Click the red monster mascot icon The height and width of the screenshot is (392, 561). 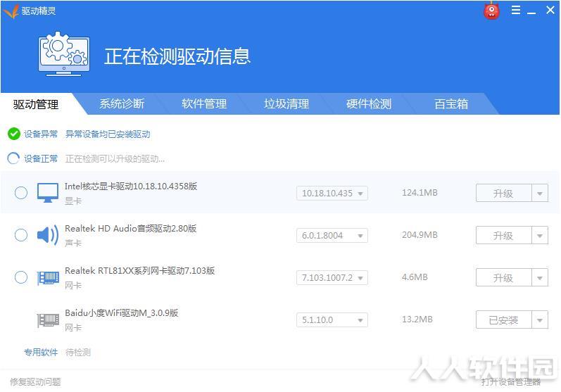491,11
